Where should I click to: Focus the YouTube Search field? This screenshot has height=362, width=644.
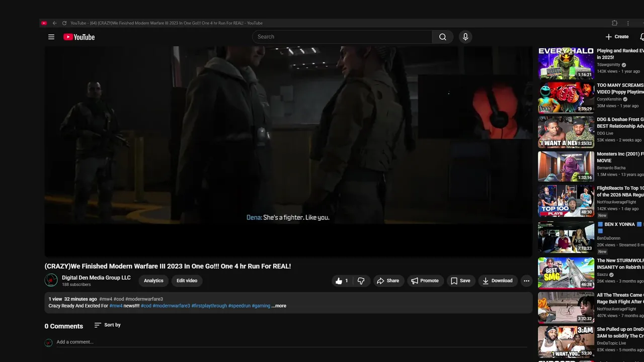342,37
